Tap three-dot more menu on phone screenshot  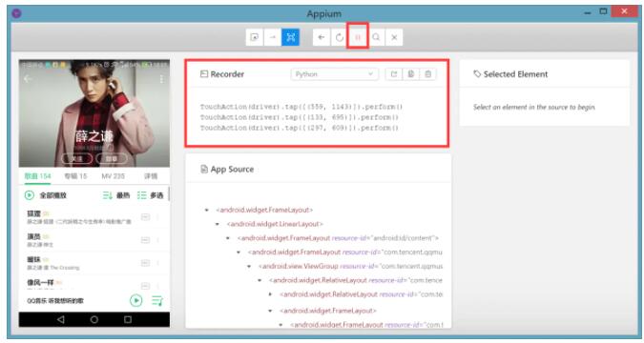pos(161,79)
